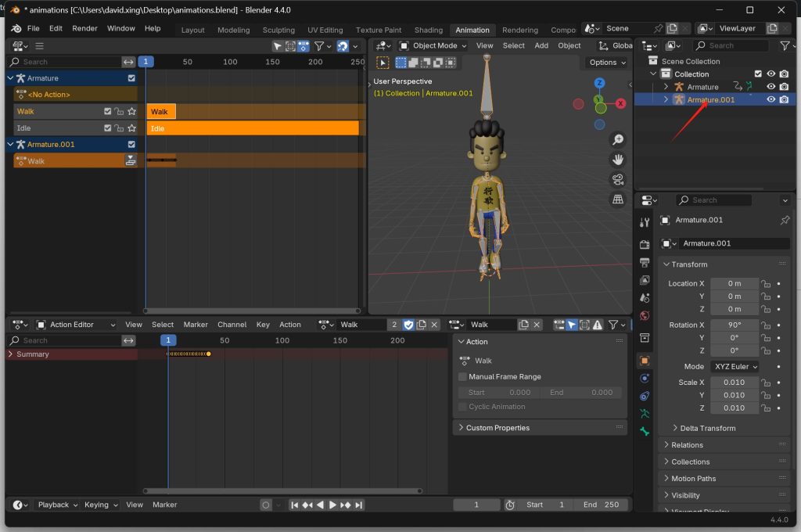The height and width of the screenshot is (532, 801).
Task: Toggle the Armature track checkbox in NLA
Action: tap(131, 78)
